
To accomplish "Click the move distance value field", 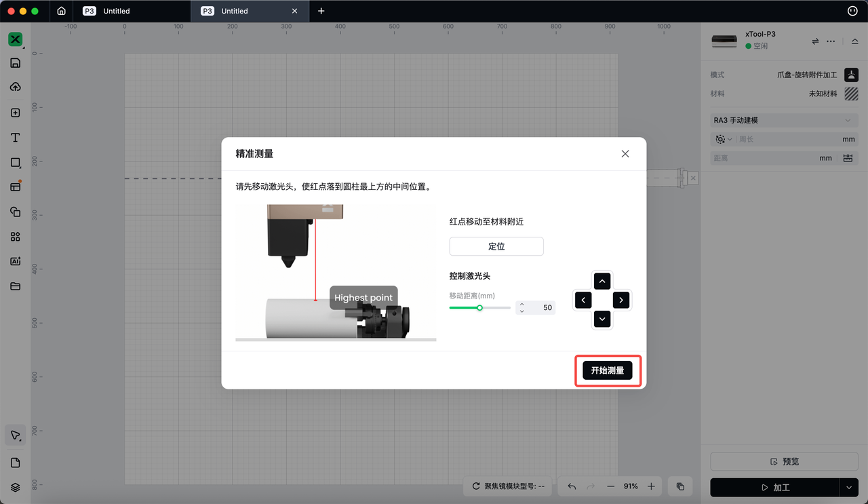I will point(542,308).
